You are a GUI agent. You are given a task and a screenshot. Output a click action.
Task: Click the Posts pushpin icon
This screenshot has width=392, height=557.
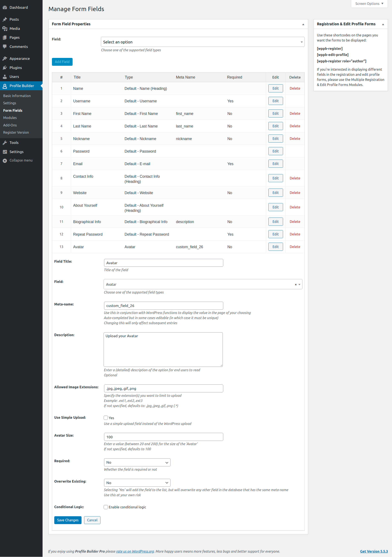pyautogui.click(x=5, y=19)
